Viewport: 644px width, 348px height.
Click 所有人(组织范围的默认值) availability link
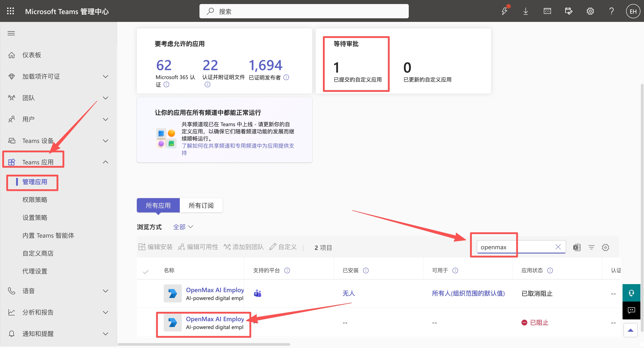468,293
